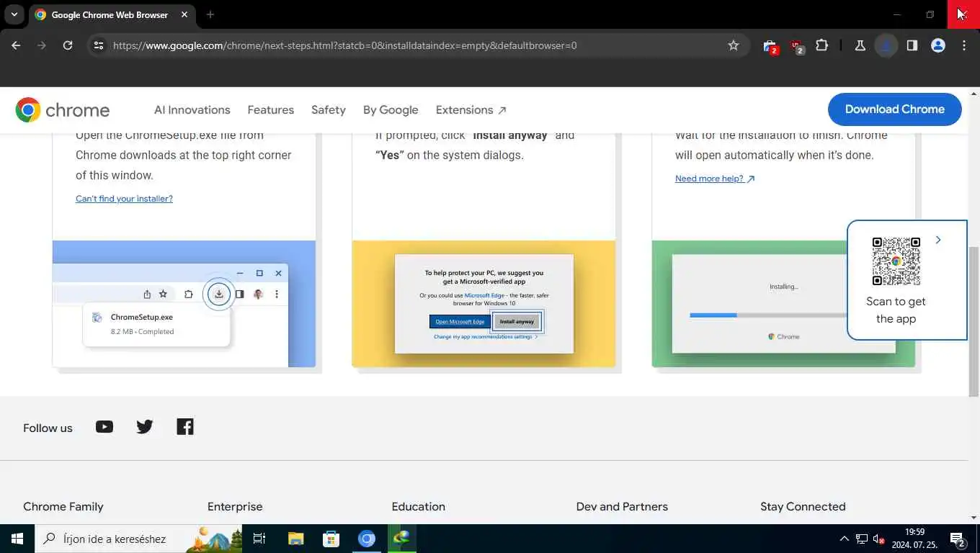
Task: Open Can't find your installer link
Action: tap(124, 199)
